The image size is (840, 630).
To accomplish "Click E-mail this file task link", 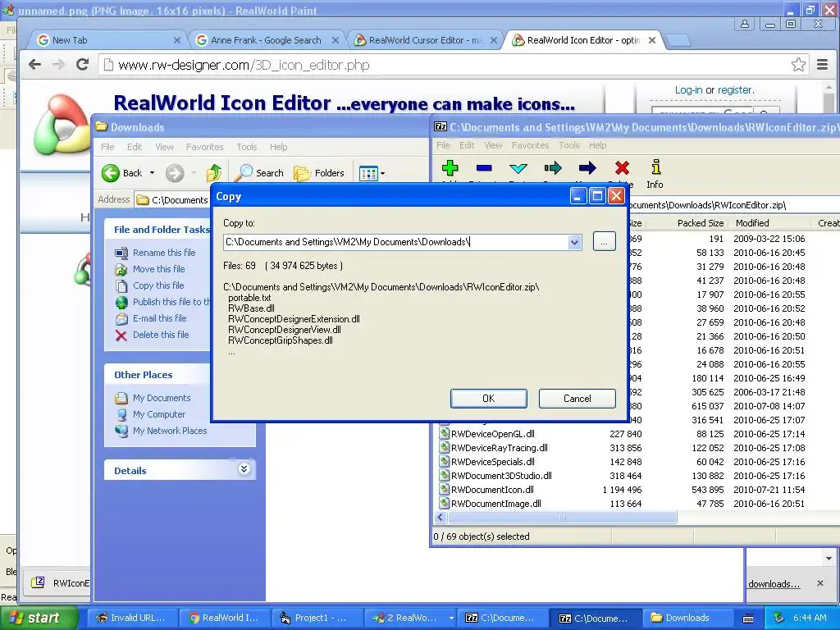I will 160,318.
